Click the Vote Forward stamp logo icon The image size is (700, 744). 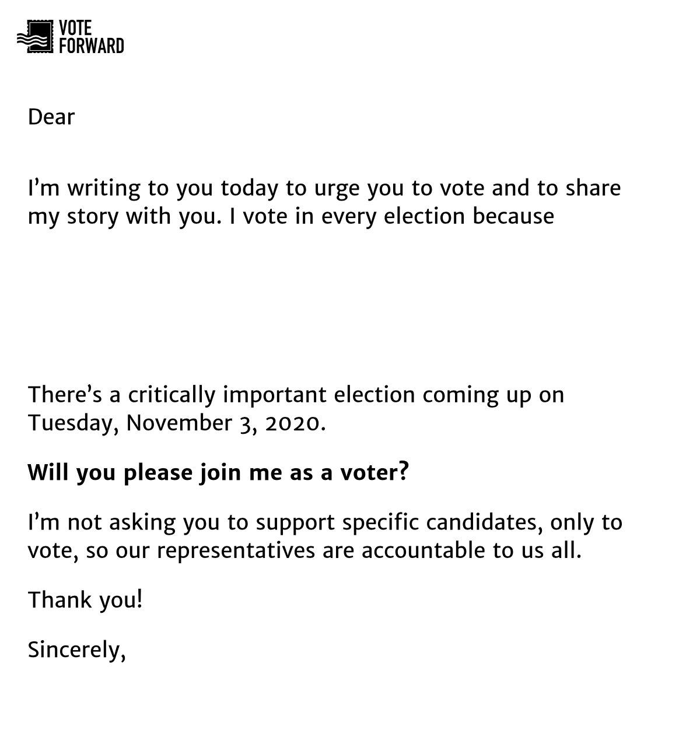[35, 37]
